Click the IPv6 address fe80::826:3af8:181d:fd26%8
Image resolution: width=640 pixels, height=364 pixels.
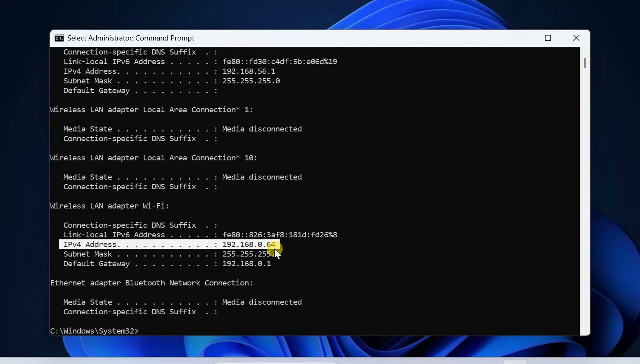pyautogui.click(x=280, y=235)
